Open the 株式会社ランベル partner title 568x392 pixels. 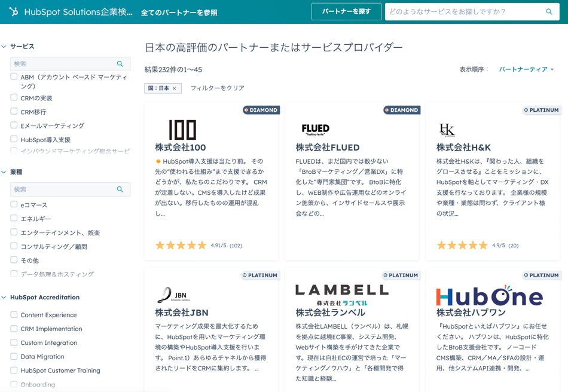331,313
